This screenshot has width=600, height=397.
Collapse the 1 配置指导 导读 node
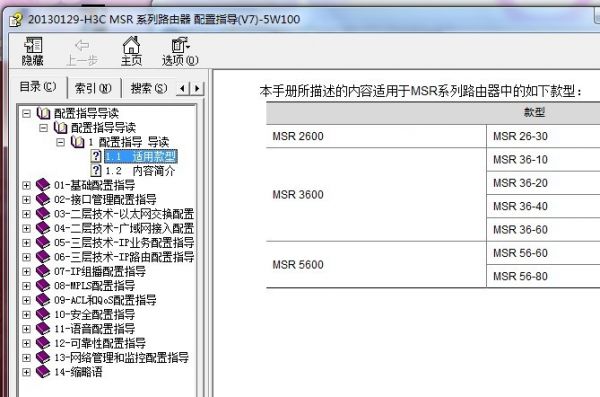[x=60, y=142]
